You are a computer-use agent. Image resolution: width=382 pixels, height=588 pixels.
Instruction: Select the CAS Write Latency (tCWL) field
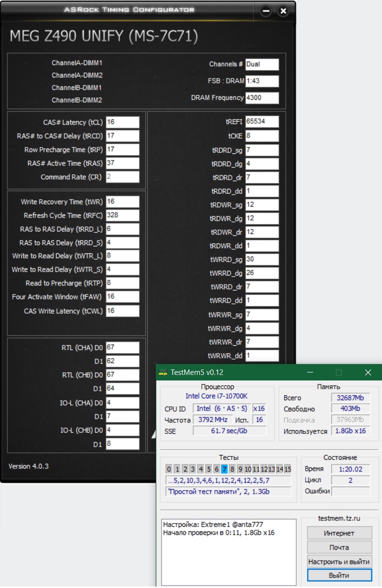[x=123, y=311]
